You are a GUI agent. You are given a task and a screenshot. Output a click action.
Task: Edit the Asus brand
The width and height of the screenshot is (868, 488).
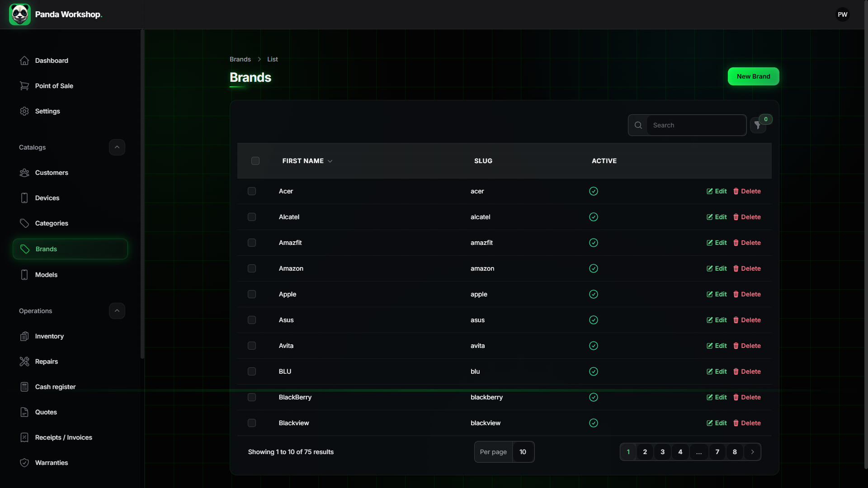coord(717,320)
